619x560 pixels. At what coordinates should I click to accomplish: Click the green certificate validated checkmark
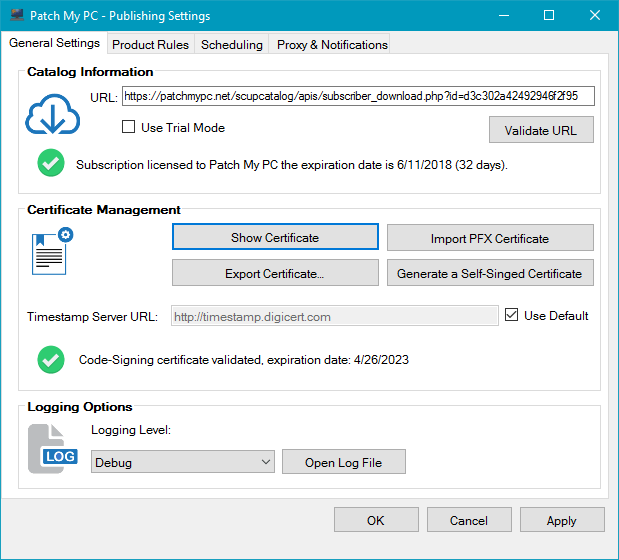pyautogui.click(x=51, y=360)
